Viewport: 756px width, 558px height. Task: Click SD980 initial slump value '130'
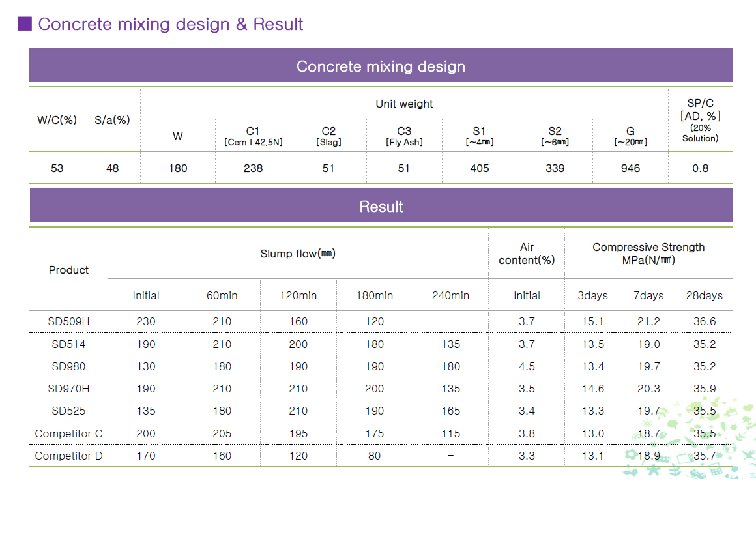click(145, 366)
